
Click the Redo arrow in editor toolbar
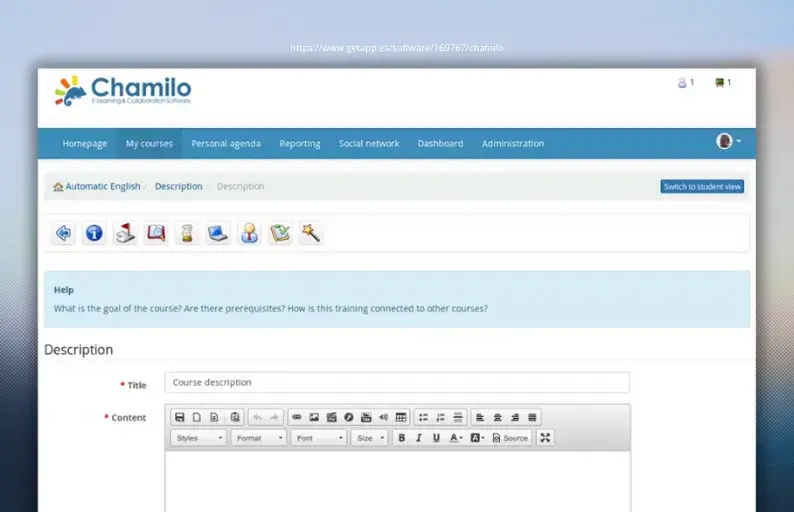click(x=274, y=417)
